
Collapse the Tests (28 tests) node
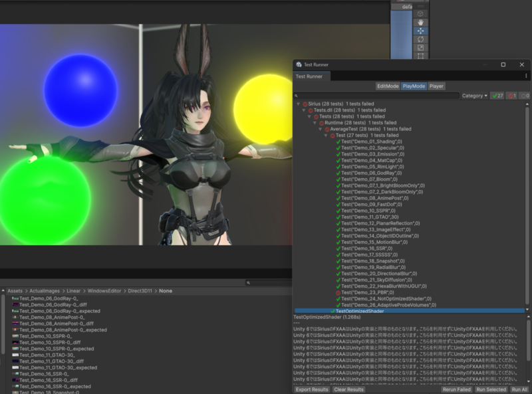[309, 117]
